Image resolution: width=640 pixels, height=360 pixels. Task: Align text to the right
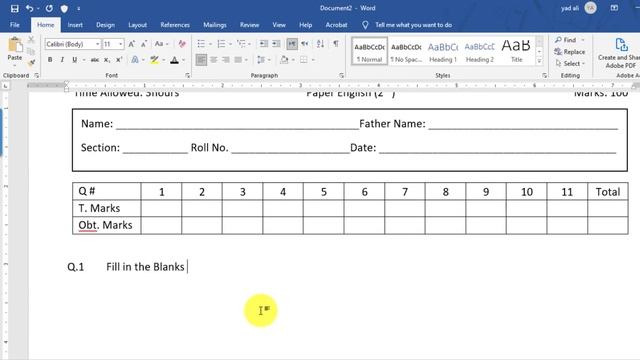pyautogui.click(x=226, y=60)
